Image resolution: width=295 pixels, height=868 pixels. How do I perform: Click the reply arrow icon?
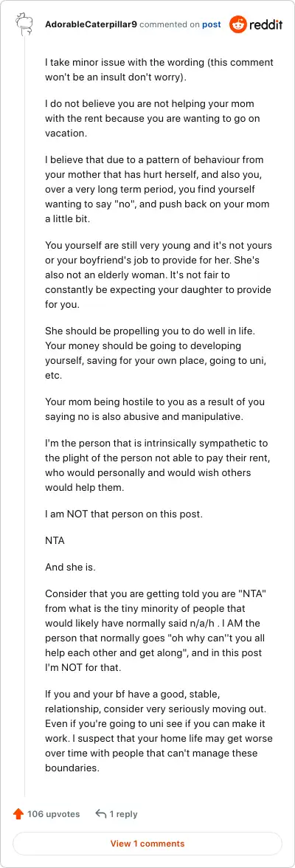(x=101, y=813)
